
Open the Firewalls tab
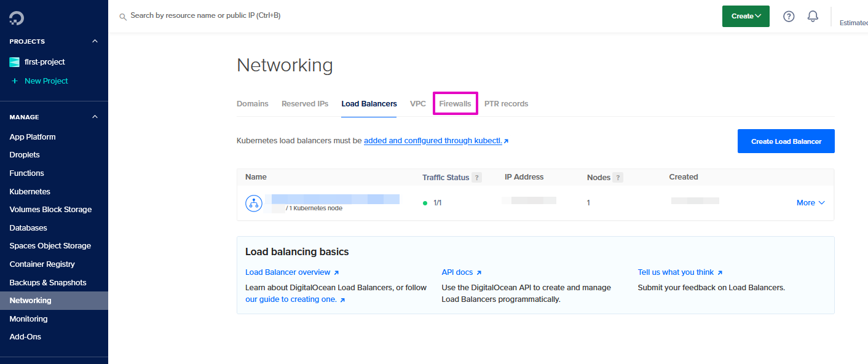coord(455,104)
